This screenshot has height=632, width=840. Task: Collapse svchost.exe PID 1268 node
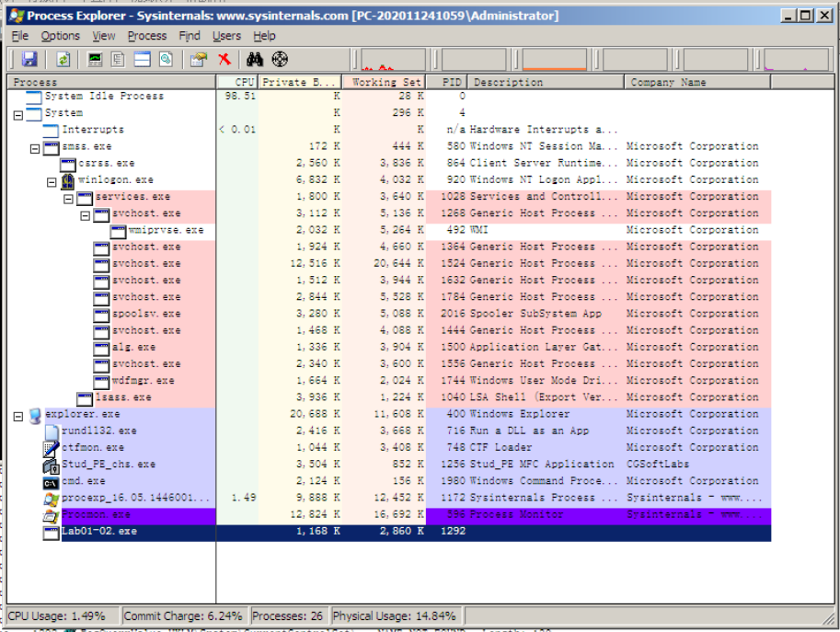(x=86, y=216)
